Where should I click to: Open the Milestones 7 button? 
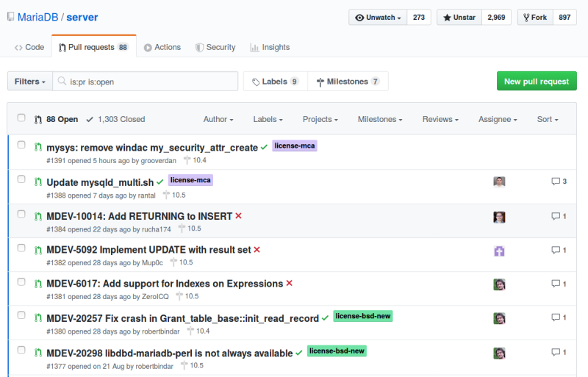point(348,82)
